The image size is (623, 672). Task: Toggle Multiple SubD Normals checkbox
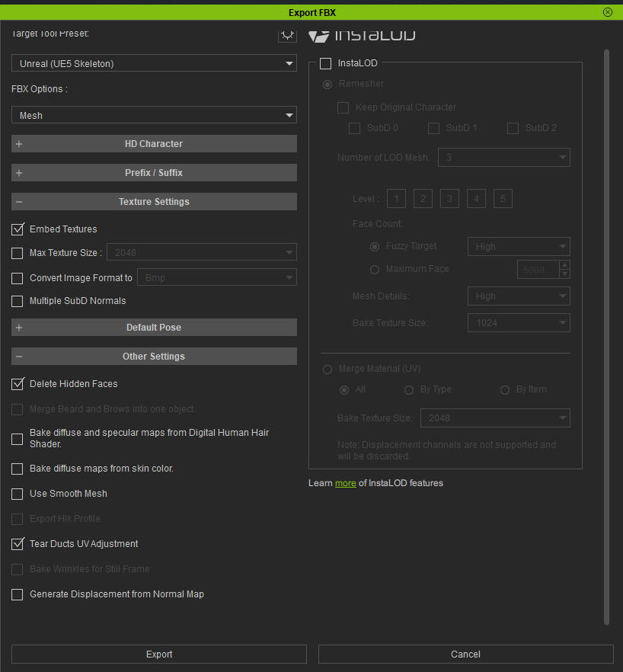[18, 302]
